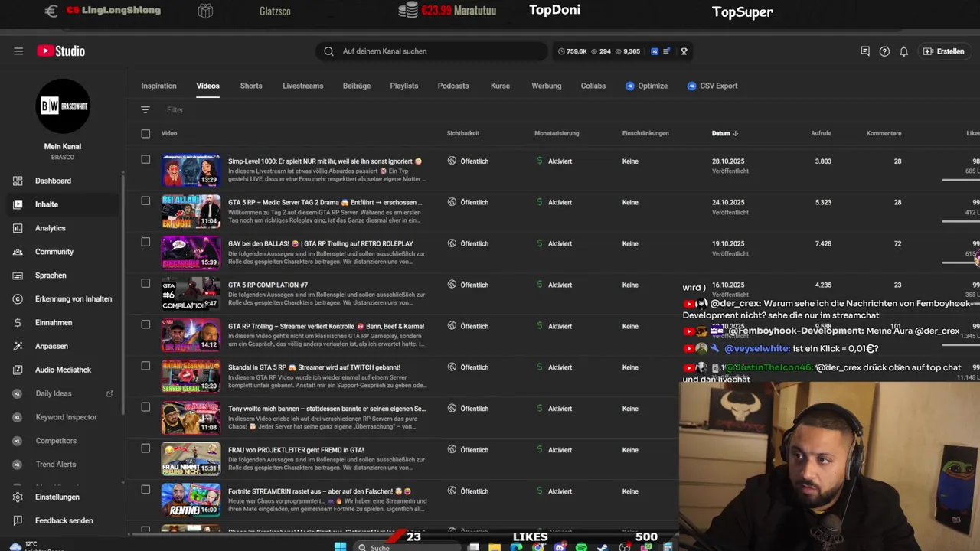Check the Medic Server TAG 2 Drama checkbox
The height and width of the screenshot is (551, 980).
[145, 201]
